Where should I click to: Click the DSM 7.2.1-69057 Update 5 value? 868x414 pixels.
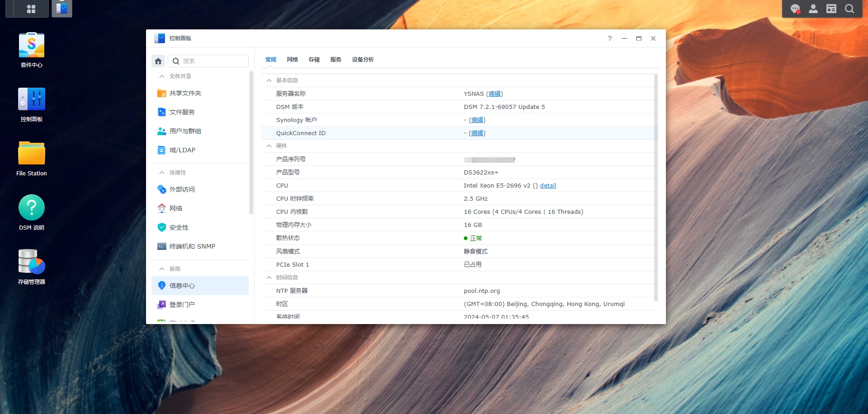click(x=505, y=107)
